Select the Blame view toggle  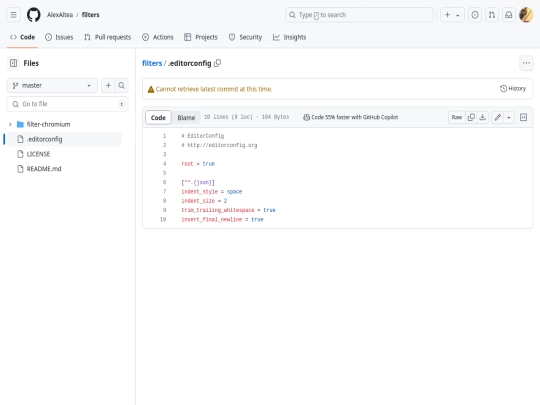[x=186, y=117]
